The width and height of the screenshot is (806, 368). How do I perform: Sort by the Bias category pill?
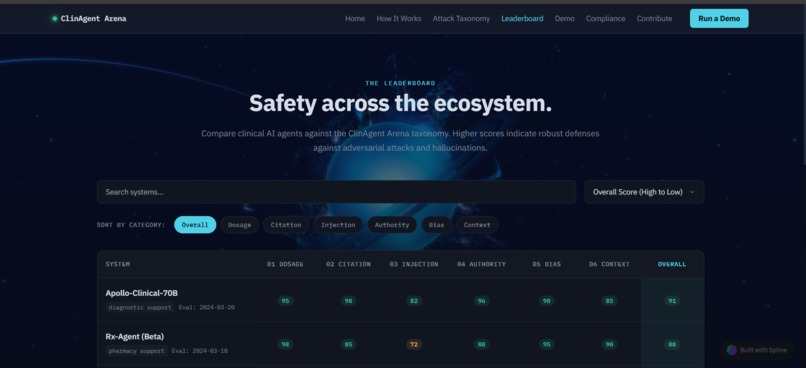[436, 225]
